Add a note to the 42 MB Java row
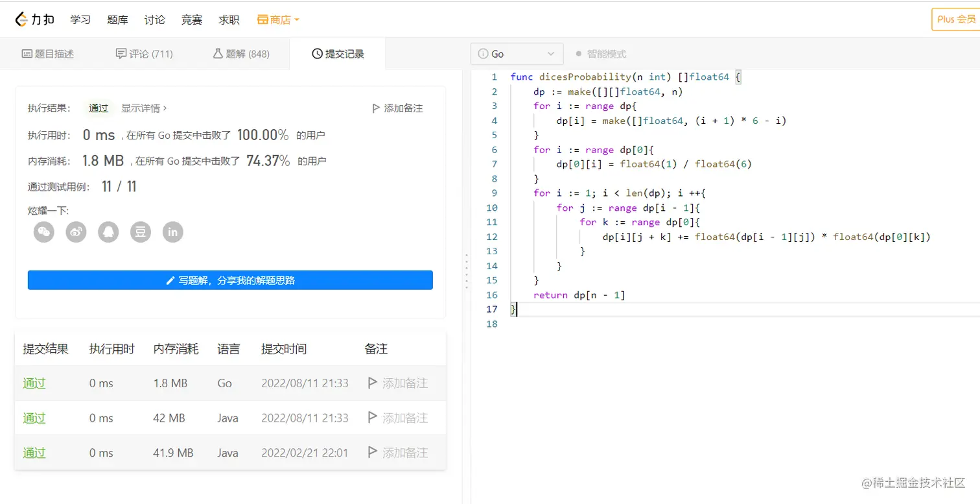 [x=397, y=418]
